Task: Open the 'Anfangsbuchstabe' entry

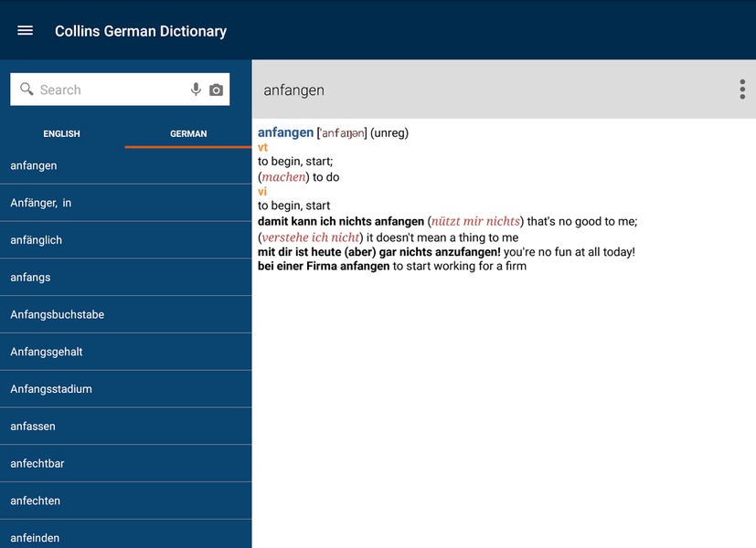Action: (x=126, y=314)
